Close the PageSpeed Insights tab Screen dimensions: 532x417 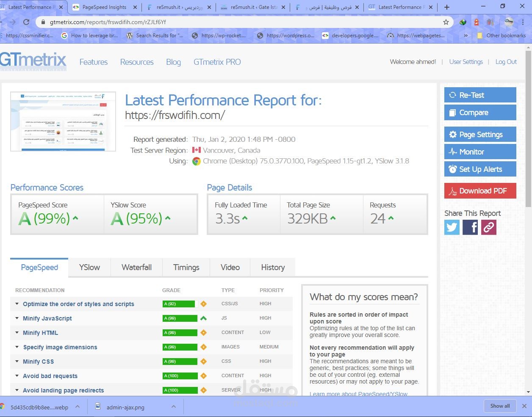(x=135, y=7)
